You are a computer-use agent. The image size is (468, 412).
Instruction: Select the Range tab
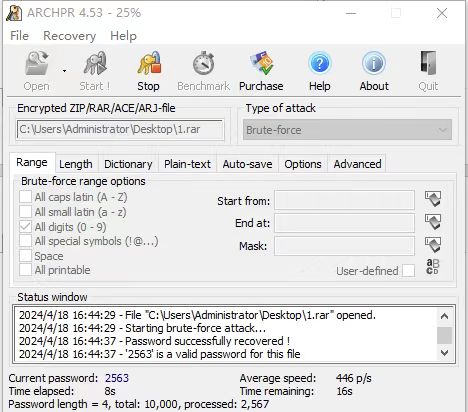coord(32,162)
